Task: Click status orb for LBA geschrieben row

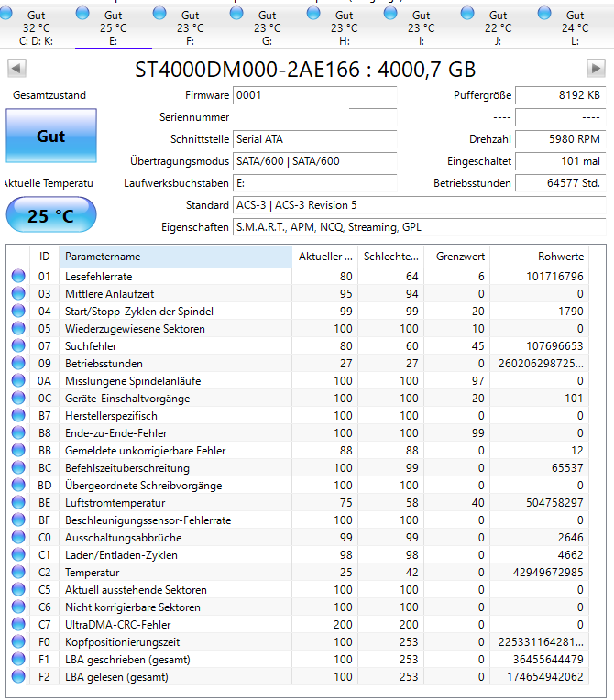Action: pyautogui.click(x=18, y=659)
